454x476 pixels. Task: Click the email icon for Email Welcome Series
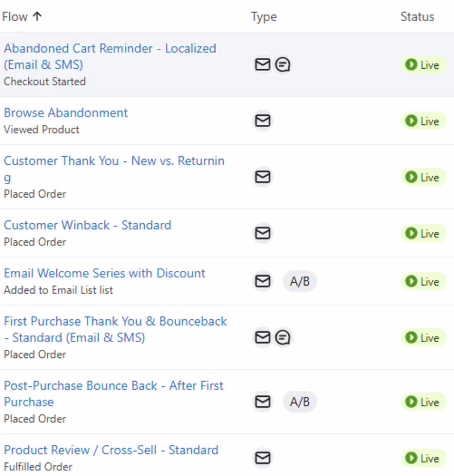(x=262, y=281)
